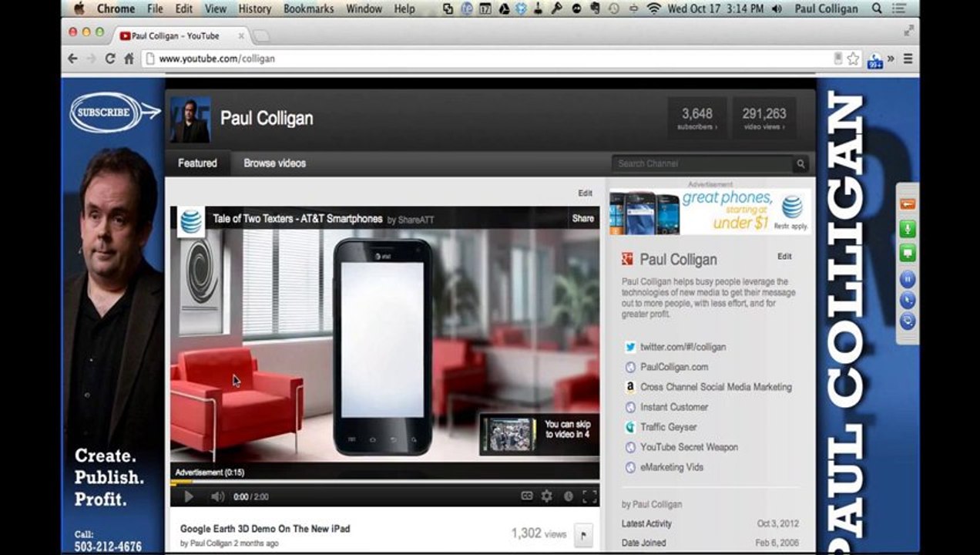The image size is (980, 555).
Task: Click the Dropbox icon in the menu bar
Action: click(x=522, y=9)
